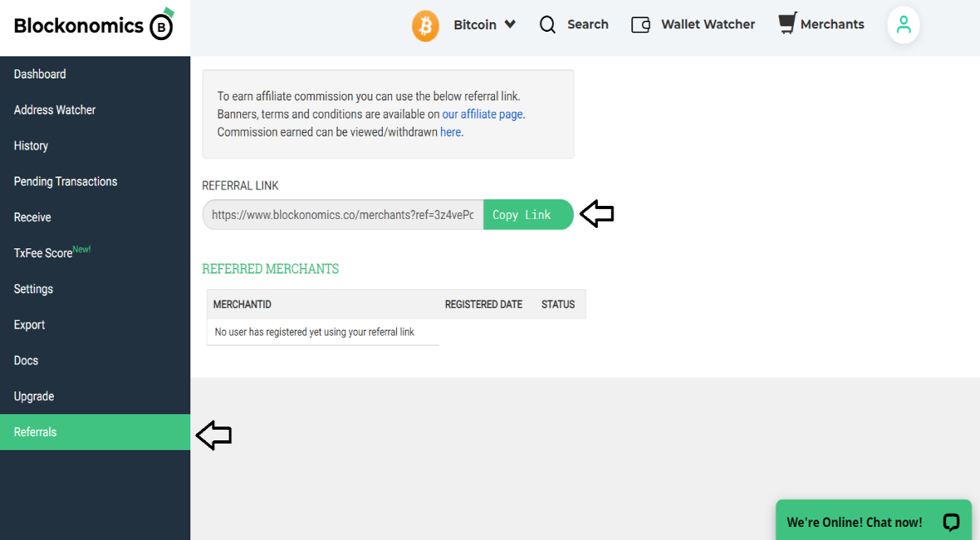Open Dashboard in the sidebar
Screen dimensions: 980x540
pyautogui.click(x=95, y=74)
